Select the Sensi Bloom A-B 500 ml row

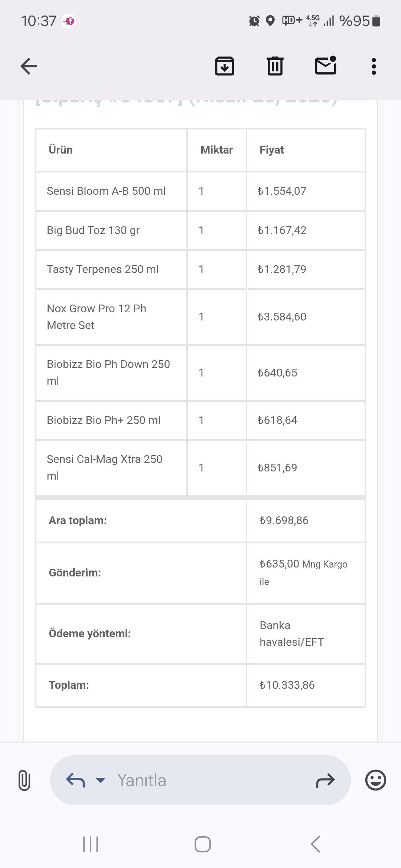200,191
